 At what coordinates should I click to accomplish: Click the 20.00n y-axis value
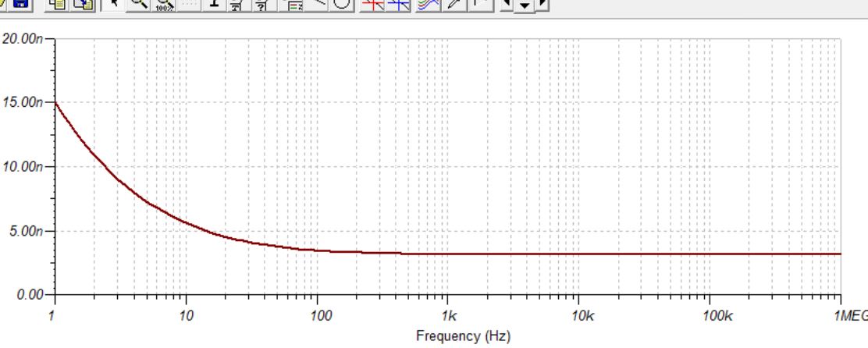[23, 39]
